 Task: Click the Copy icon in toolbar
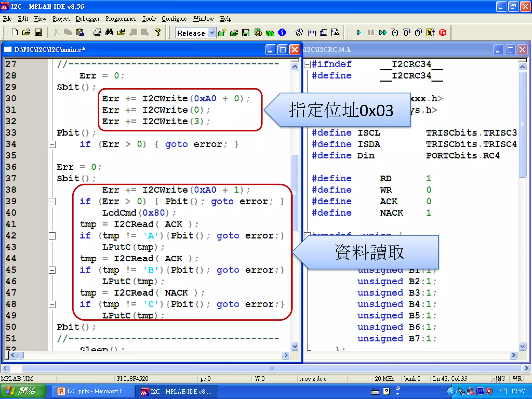point(68,32)
